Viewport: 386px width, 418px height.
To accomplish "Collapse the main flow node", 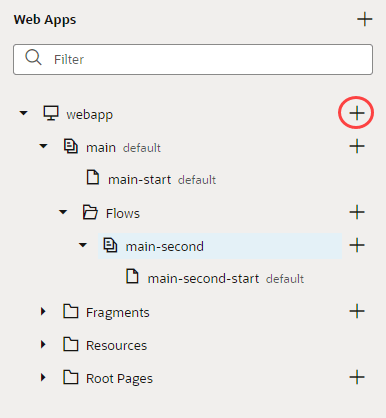I will [43, 146].
